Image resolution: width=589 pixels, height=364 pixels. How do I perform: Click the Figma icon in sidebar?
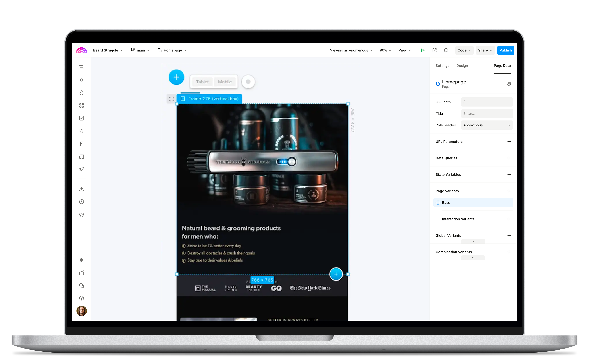[81, 260]
